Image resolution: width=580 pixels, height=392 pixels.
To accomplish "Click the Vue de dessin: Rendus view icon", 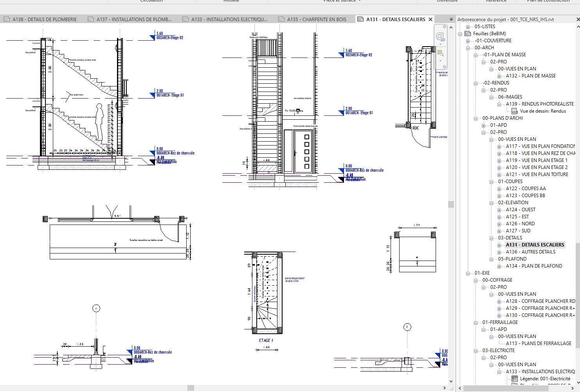I will click(x=515, y=111).
